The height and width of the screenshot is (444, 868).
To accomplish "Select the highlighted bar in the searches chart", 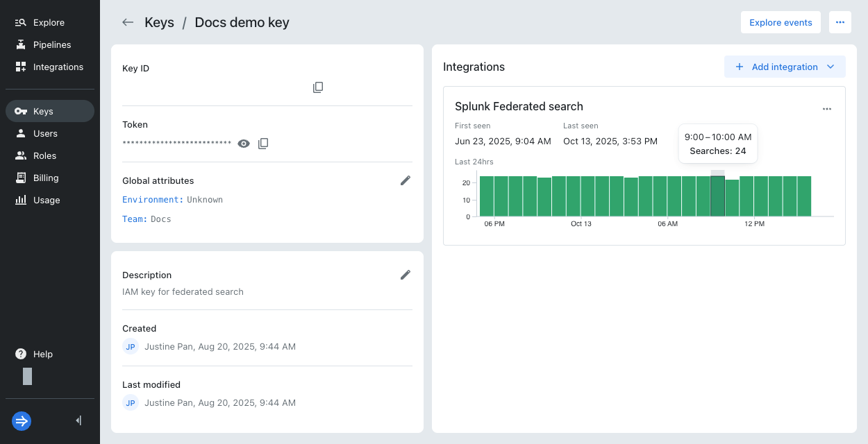I will point(719,194).
